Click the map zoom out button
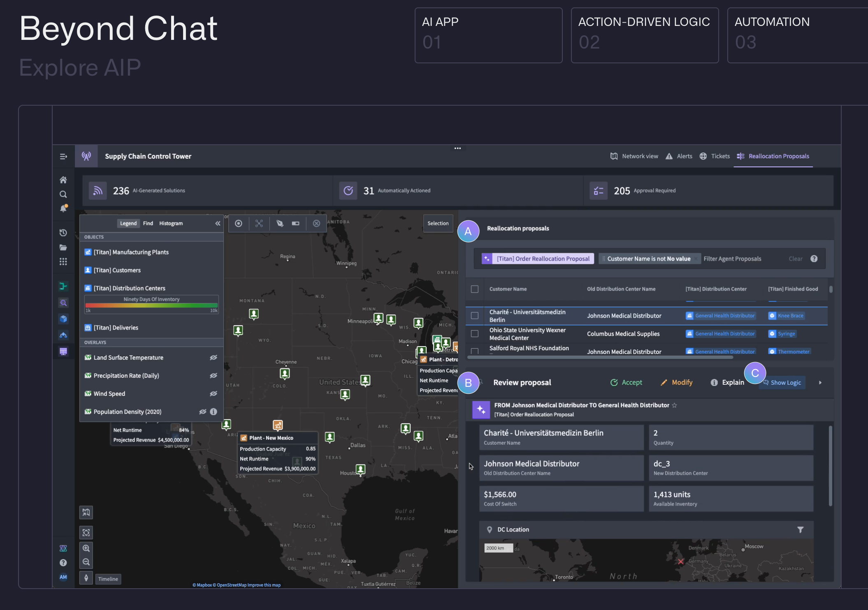This screenshot has height=610, width=868. (86, 562)
